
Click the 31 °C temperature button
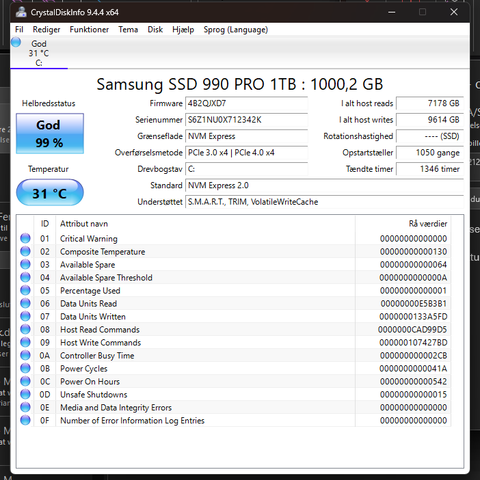pos(50,193)
